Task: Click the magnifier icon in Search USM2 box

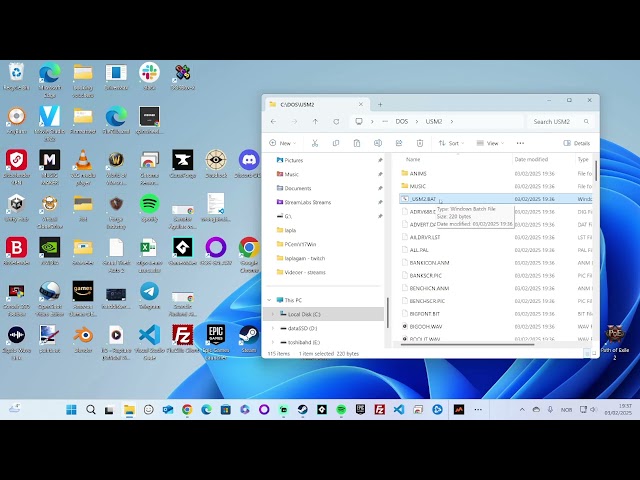Action: point(586,122)
